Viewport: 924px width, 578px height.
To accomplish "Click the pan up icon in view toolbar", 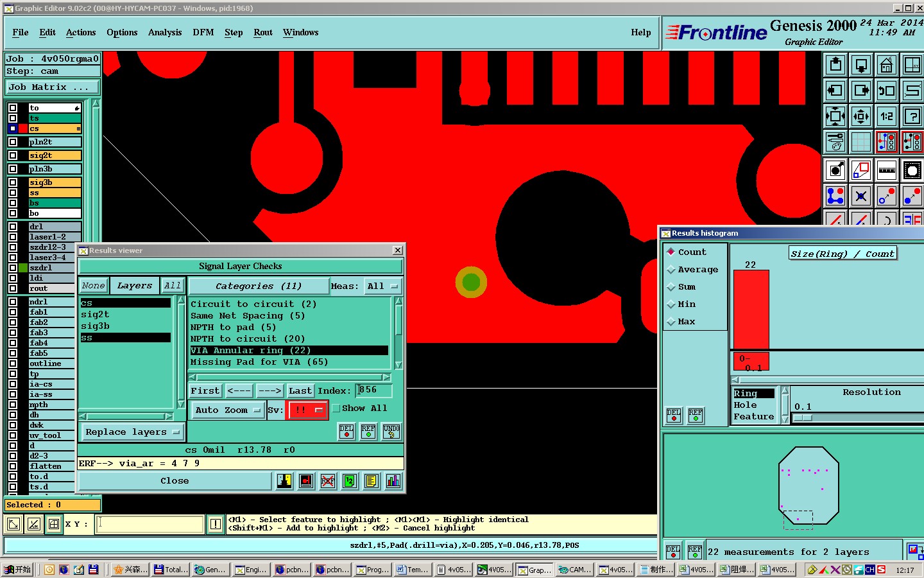I will tap(835, 65).
